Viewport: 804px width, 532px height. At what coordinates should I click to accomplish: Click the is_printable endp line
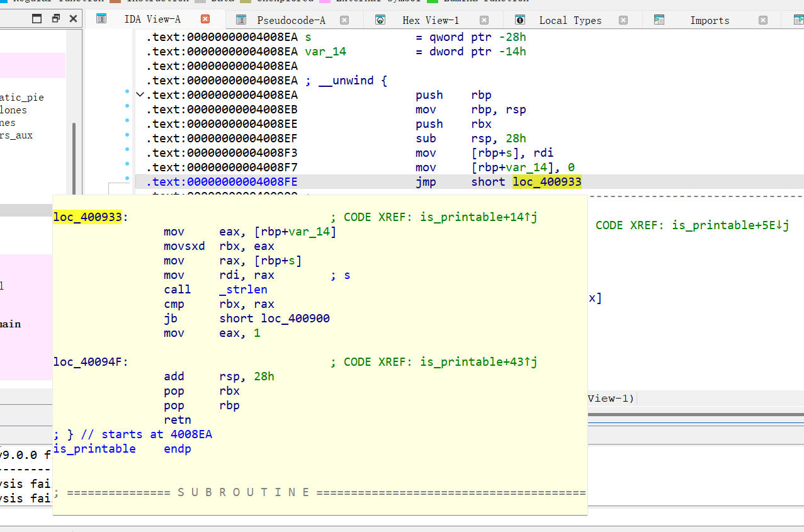(122, 449)
